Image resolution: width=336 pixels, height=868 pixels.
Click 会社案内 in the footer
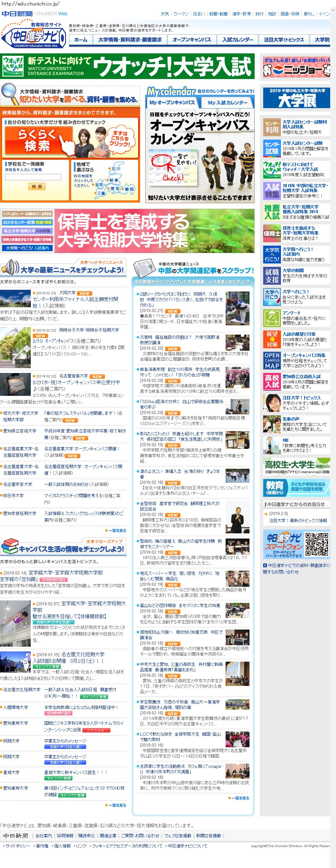[44, 835]
